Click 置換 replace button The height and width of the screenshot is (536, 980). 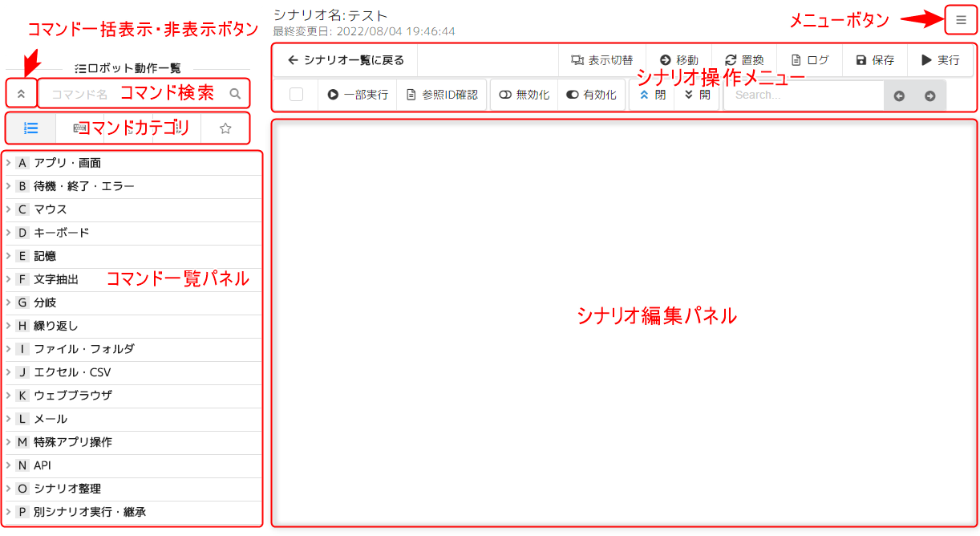[743, 60]
